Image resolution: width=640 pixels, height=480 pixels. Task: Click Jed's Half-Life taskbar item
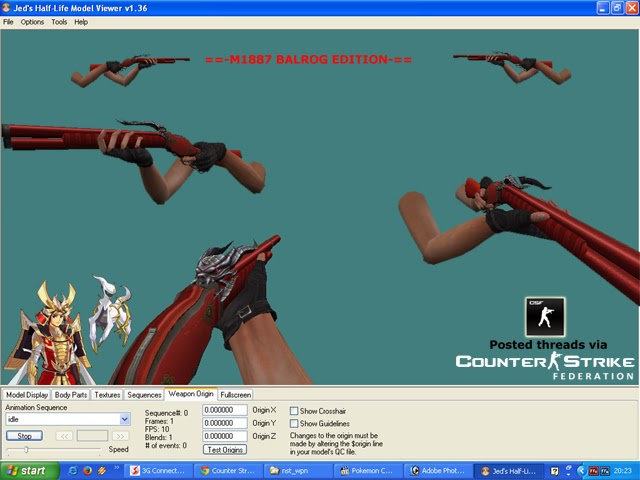click(509, 471)
